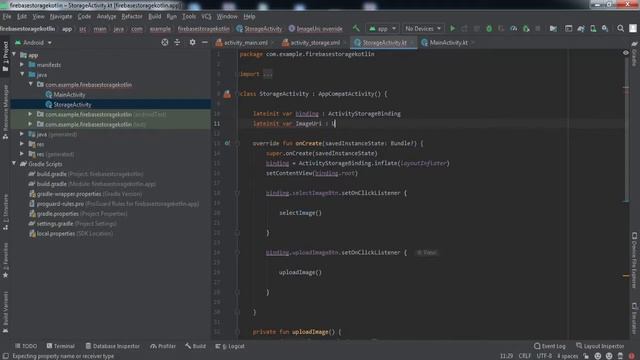Toggle the read-only lock in status bar

click(586, 356)
